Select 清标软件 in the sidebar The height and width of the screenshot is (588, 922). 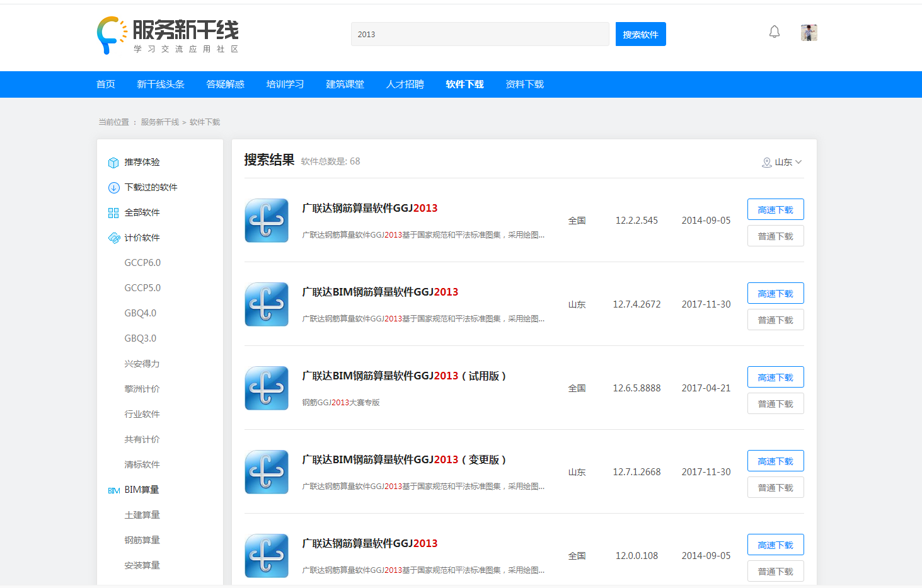[x=142, y=464]
